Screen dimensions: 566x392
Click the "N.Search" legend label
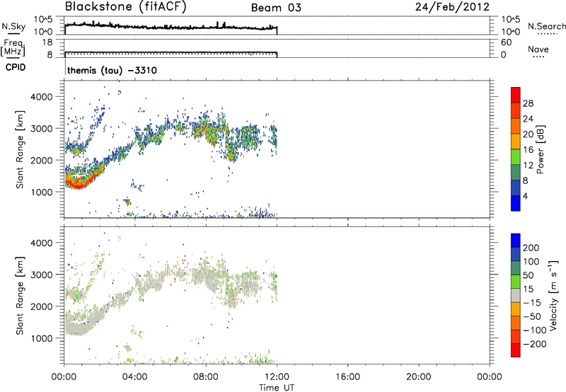547,26
